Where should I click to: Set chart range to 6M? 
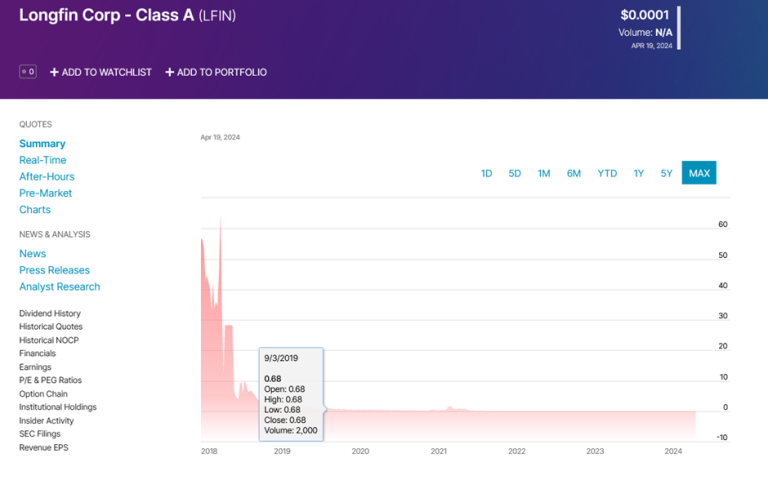[574, 173]
